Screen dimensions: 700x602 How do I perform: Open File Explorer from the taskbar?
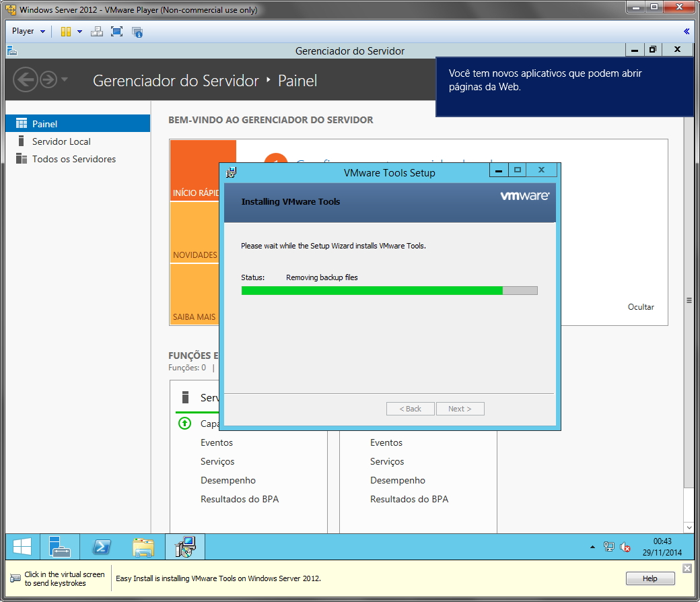tap(143, 546)
